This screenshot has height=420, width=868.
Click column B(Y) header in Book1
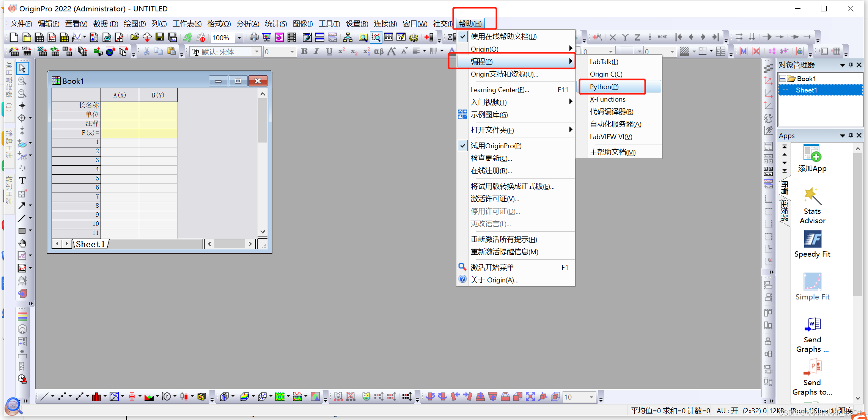pyautogui.click(x=158, y=95)
